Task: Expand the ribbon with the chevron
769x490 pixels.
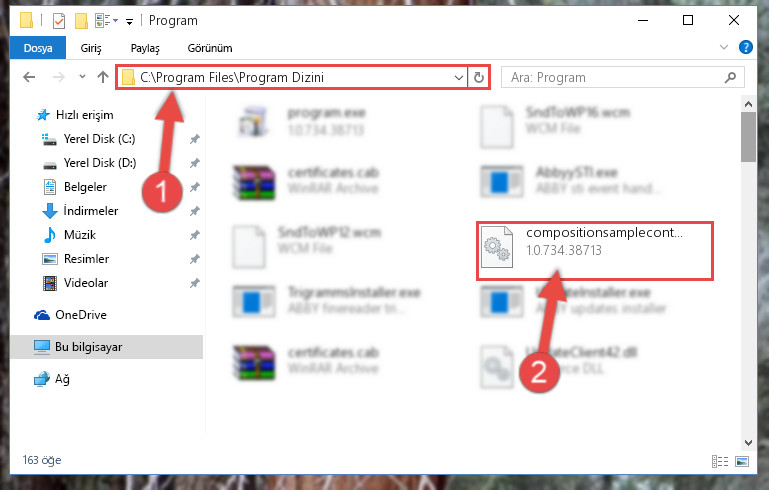Action: (723, 47)
